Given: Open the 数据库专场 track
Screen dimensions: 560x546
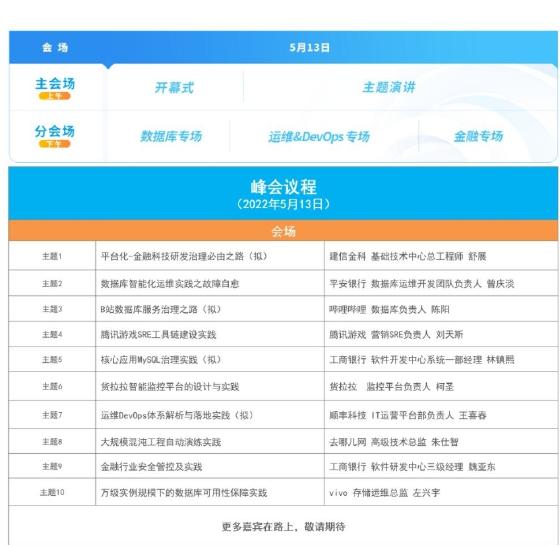Looking at the screenshot, I should pyautogui.click(x=171, y=136).
